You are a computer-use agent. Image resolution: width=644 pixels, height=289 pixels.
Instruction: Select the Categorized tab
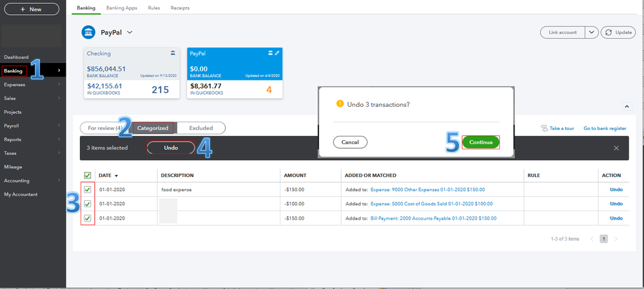point(153,128)
